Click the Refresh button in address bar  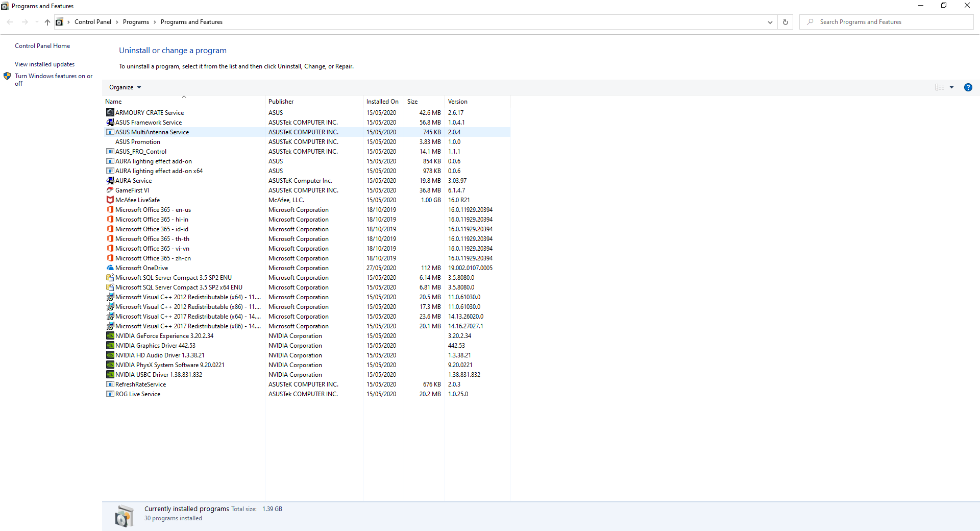(785, 22)
